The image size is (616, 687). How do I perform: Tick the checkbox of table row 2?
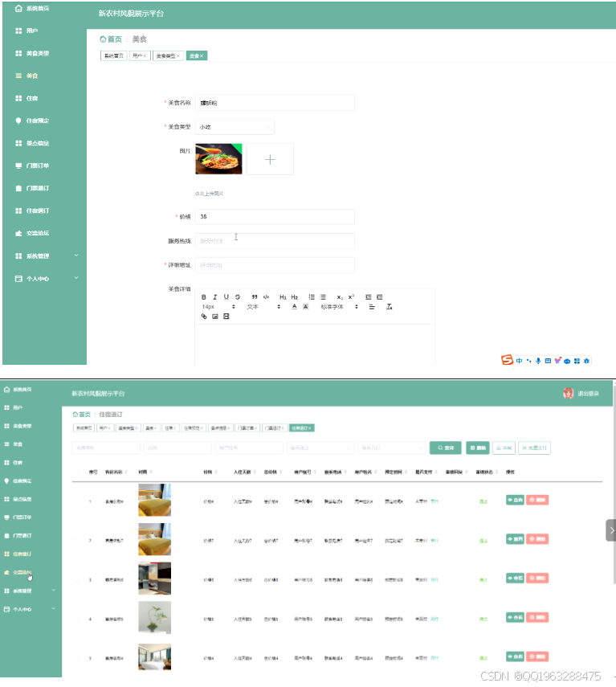point(76,541)
